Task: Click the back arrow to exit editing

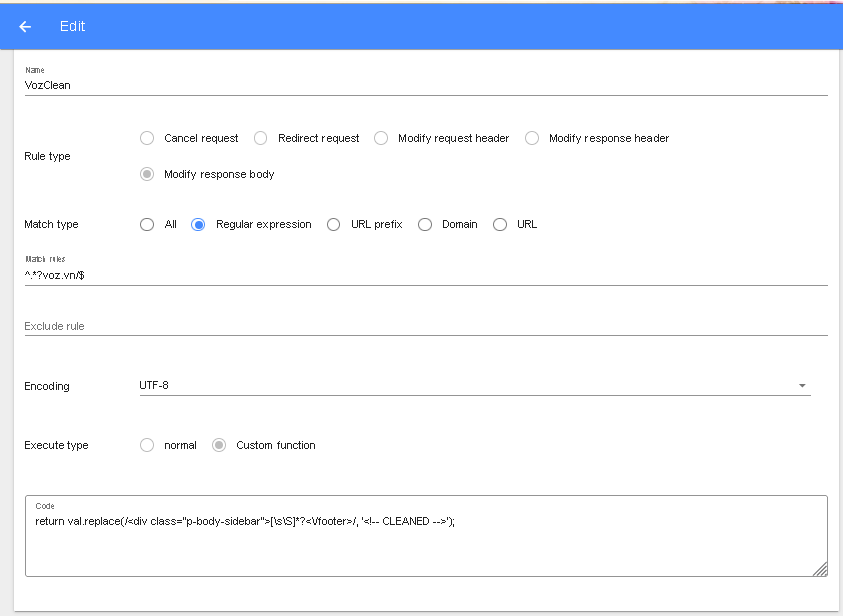Action: 24,26
